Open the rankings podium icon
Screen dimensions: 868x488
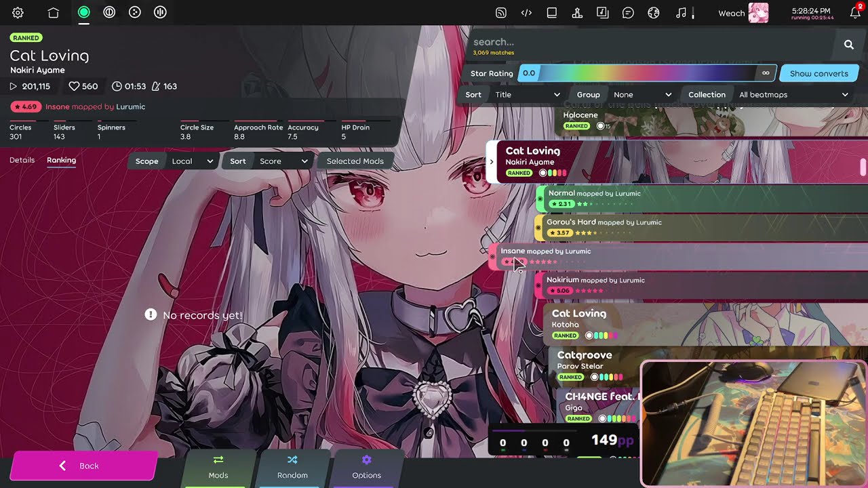577,12
